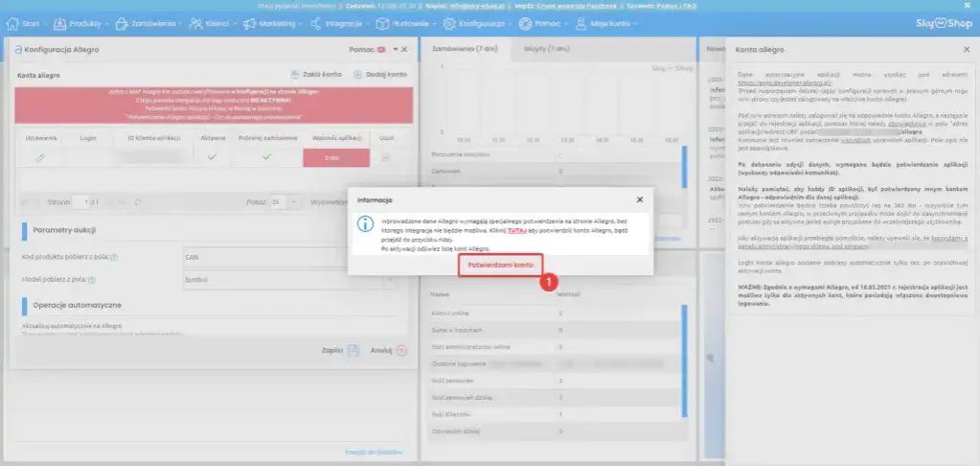Toggle the Pobieraj zamówienia checkmark
The height and width of the screenshot is (466, 980).
tap(267, 157)
